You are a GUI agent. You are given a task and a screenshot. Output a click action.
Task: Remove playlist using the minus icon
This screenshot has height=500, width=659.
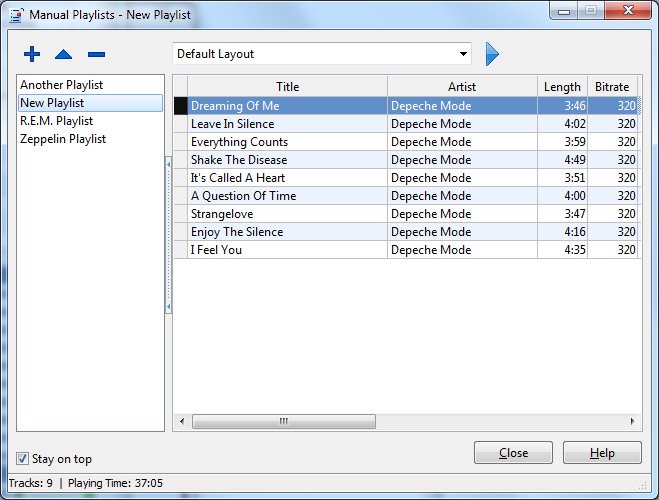point(96,54)
